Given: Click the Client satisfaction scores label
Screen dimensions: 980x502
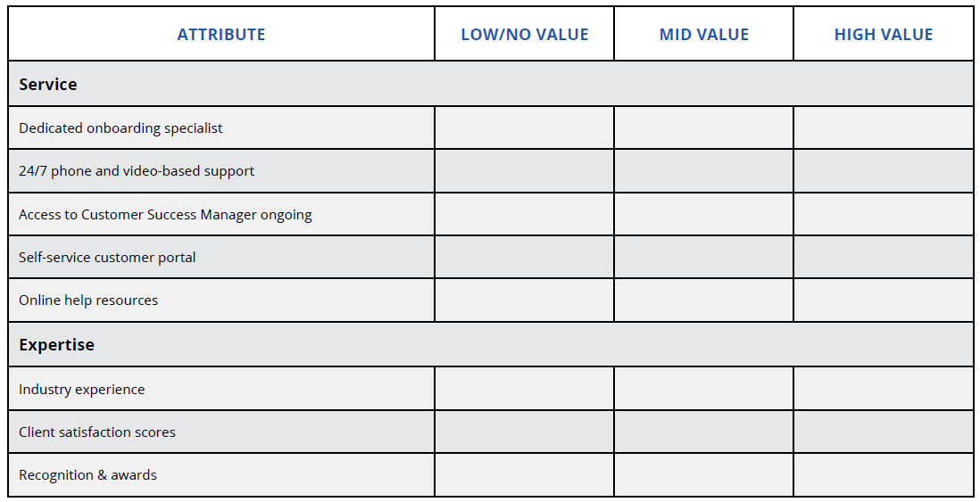Looking at the screenshot, I should (x=97, y=432).
